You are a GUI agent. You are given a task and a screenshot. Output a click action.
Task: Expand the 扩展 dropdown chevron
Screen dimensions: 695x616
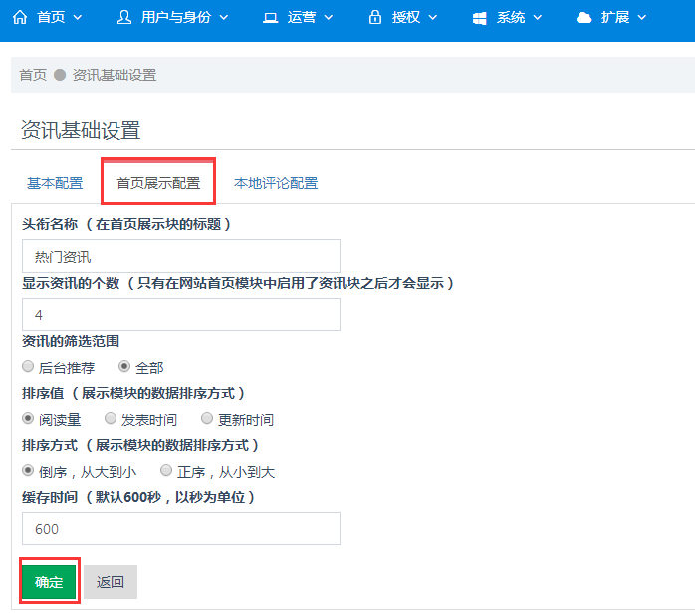642,18
